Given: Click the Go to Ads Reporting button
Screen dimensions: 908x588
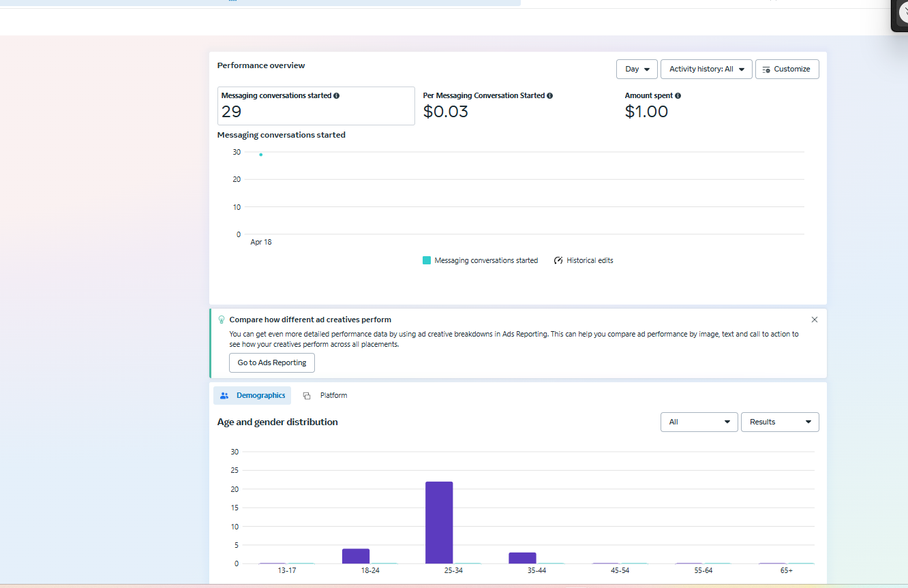Looking at the screenshot, I should (x=272, y=362).
